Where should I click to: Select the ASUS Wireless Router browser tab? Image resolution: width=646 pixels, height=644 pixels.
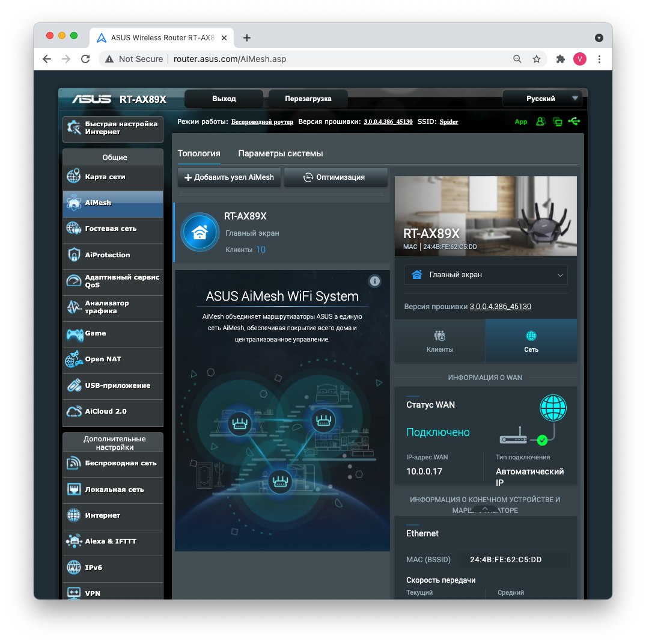(x=162, y=38)
